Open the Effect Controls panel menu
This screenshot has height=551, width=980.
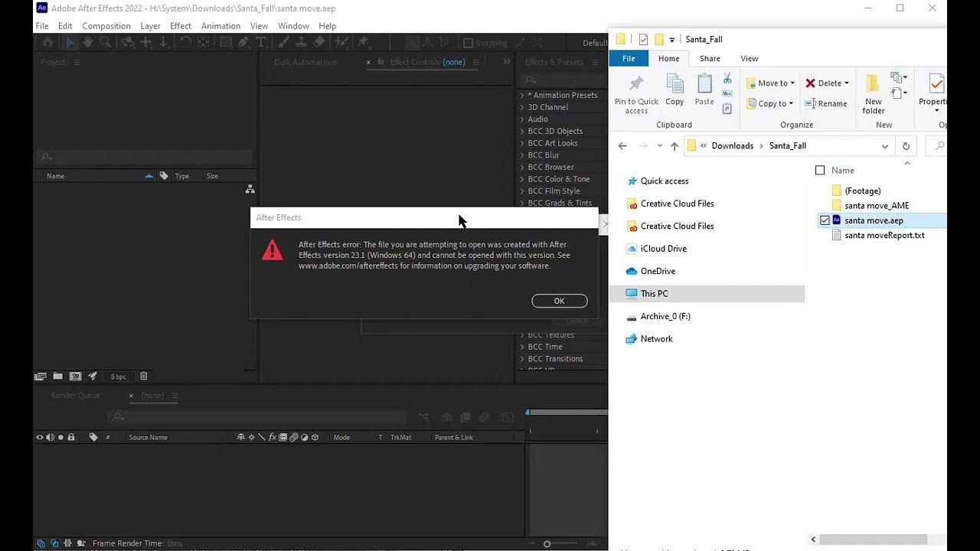coord(475,62)
